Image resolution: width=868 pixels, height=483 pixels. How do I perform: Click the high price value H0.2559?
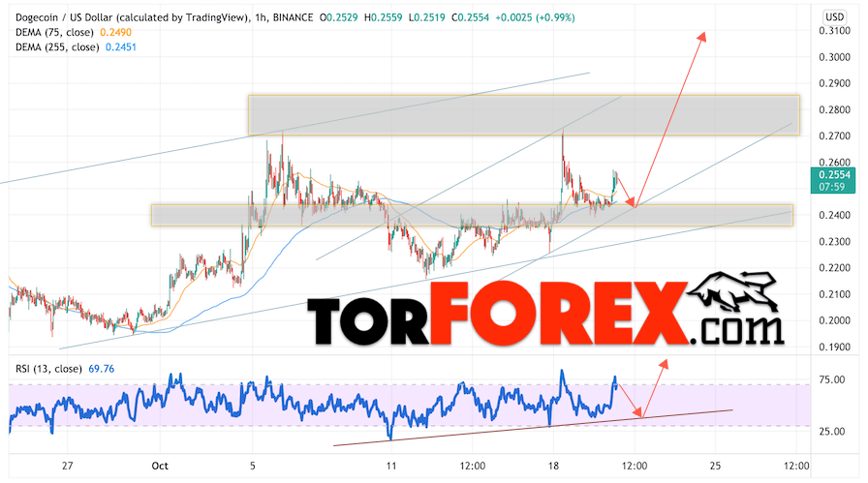click(383, 17)
